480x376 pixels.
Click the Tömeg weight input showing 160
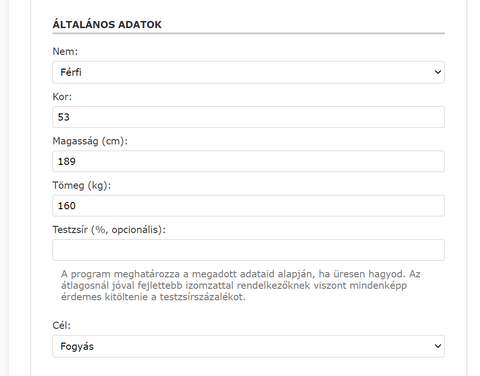(x=248, y=206)
